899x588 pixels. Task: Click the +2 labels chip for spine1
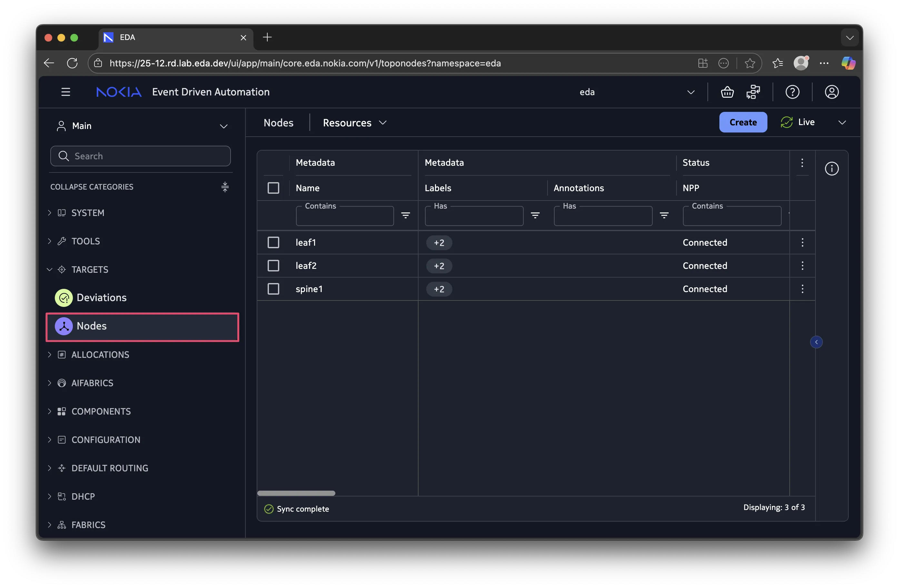[439, 289]
